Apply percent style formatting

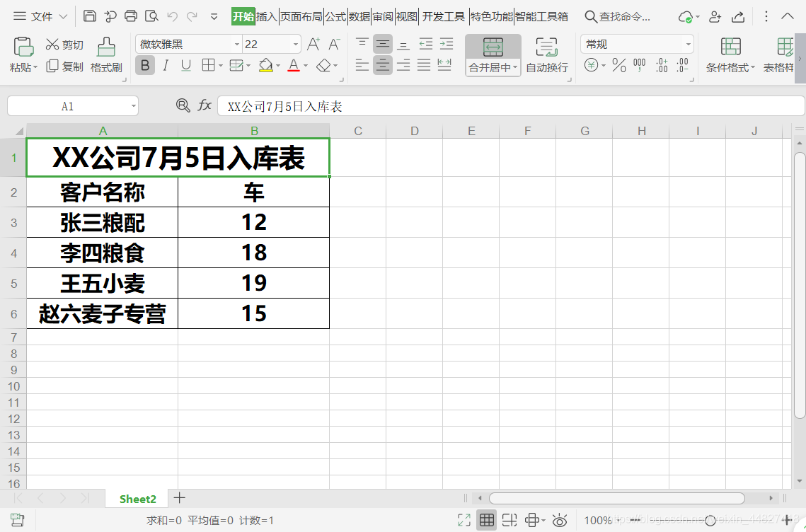[619, 65]
